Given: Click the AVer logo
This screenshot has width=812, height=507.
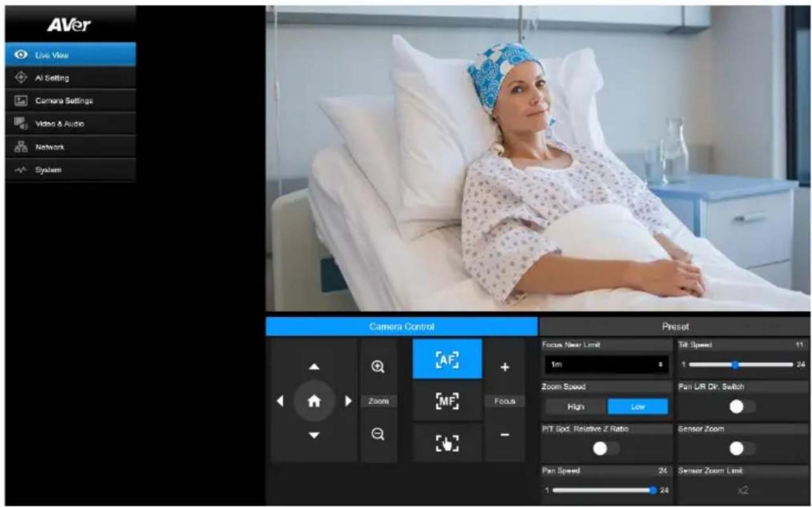Looking at the screenshot, I should (x=69, y=26).
